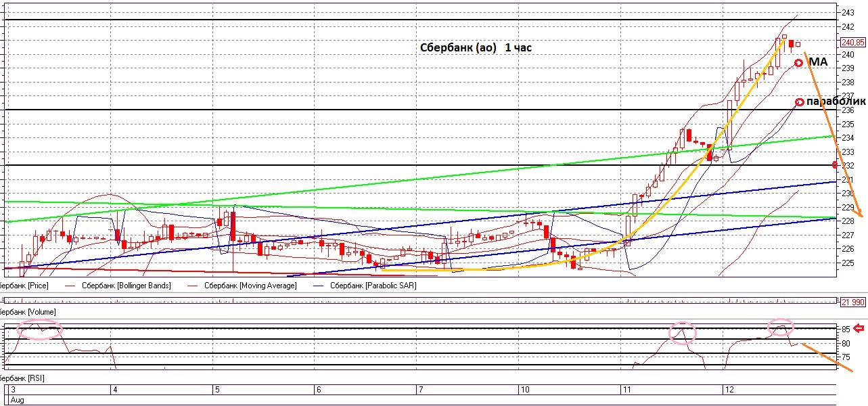Click the 242 price axis label

848,26
